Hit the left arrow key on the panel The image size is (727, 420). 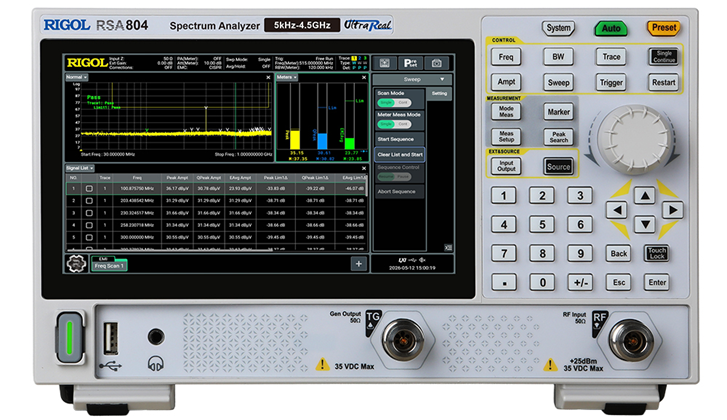617,210
